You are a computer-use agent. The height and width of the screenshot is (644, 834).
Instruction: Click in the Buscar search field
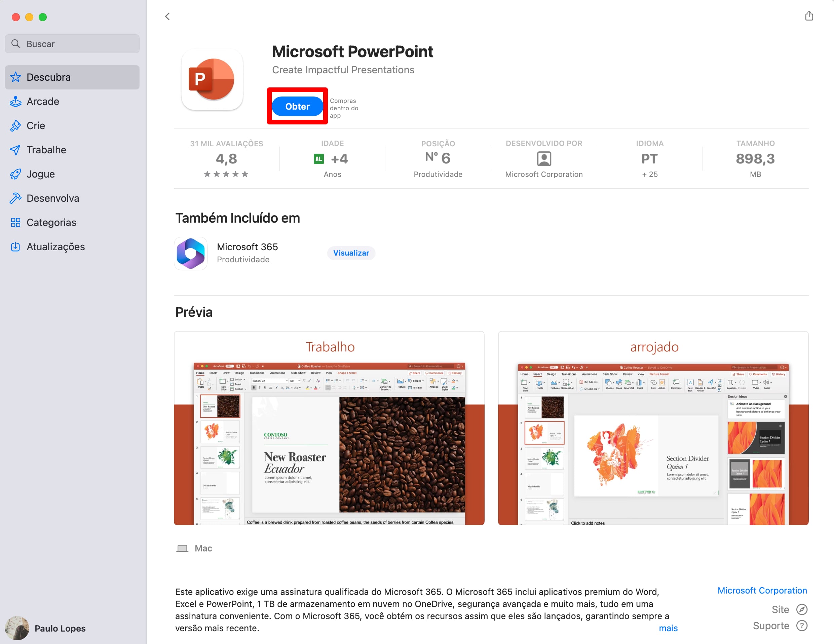pyautogui.click(x=72, y=43)
